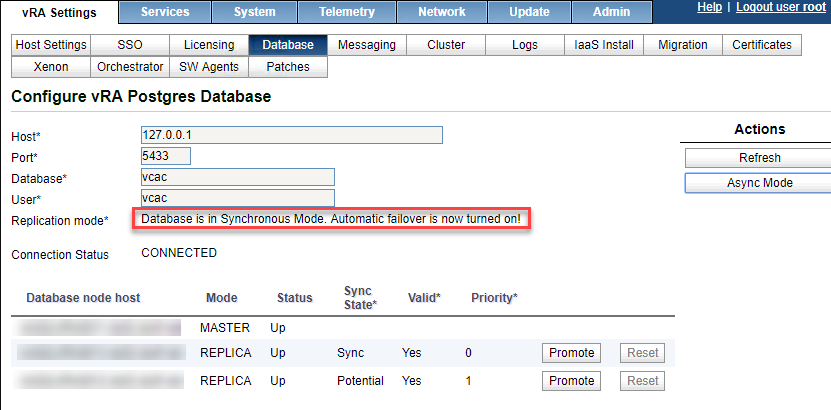Open the Admin tab
This screenshot has height=410, width=831.
pyautogui.click(x=611, y=12)
